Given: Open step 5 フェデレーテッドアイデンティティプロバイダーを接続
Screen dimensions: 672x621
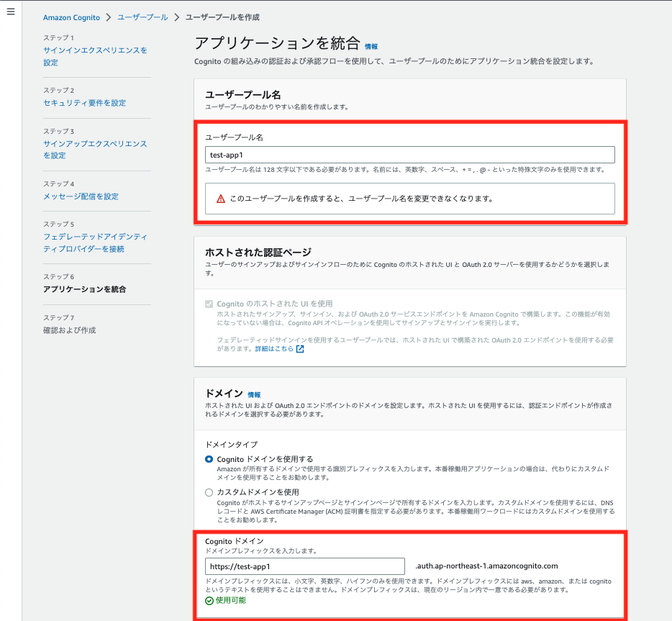Looking at the screenshot, I should point(95,242).
